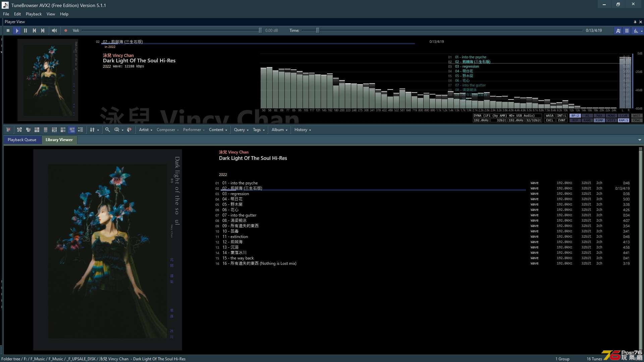Switch to the single-column list view
Image resolution: width=644 pixels, height=362 pixels.
[46, 130]
